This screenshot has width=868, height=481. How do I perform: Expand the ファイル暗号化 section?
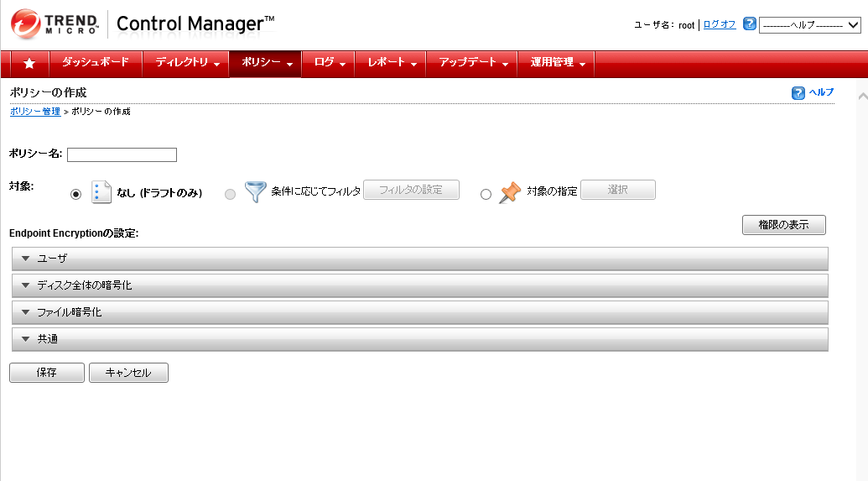pos(420,312)
